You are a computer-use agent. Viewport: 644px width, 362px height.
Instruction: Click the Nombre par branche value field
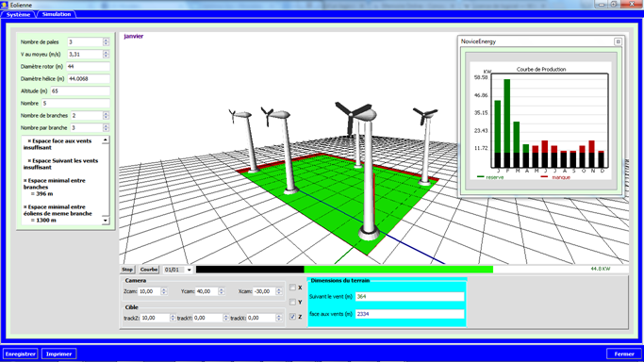coord(87,128)
